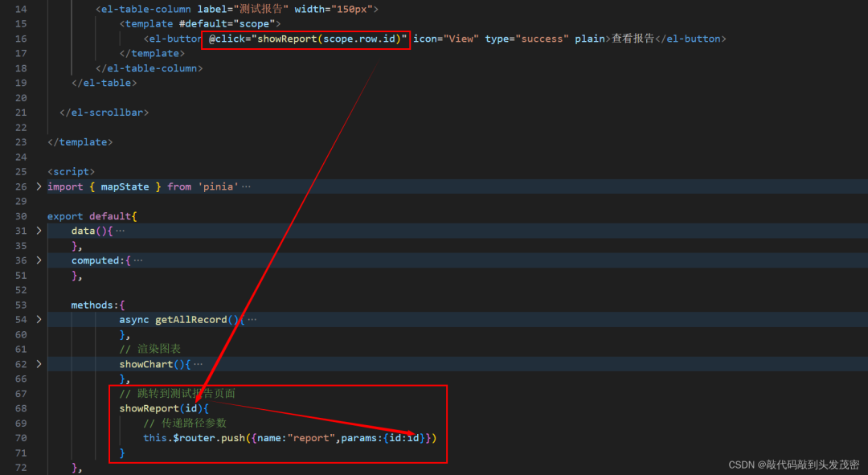Click the 查看报告 button text
Viewport: 868px width, 475px height.
click(633, 39)
